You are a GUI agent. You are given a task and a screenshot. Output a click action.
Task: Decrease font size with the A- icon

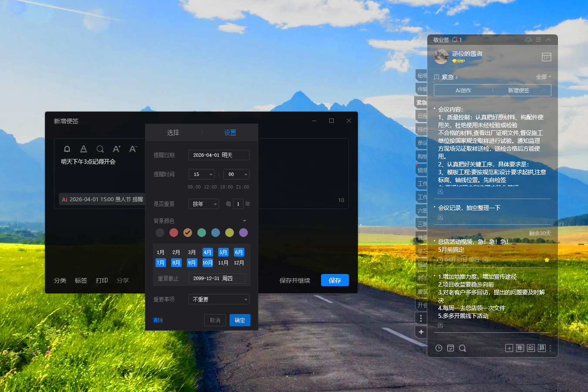pyautogui.click(x=133, y=149)
